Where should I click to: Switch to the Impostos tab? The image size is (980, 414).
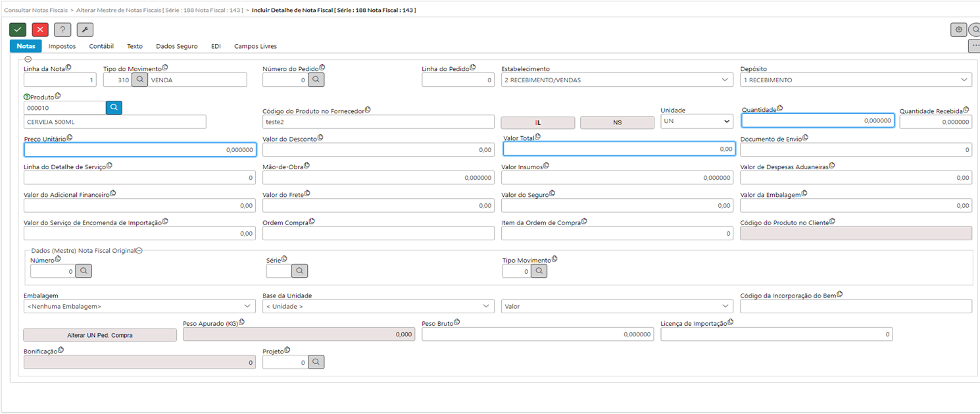(62, 46)
